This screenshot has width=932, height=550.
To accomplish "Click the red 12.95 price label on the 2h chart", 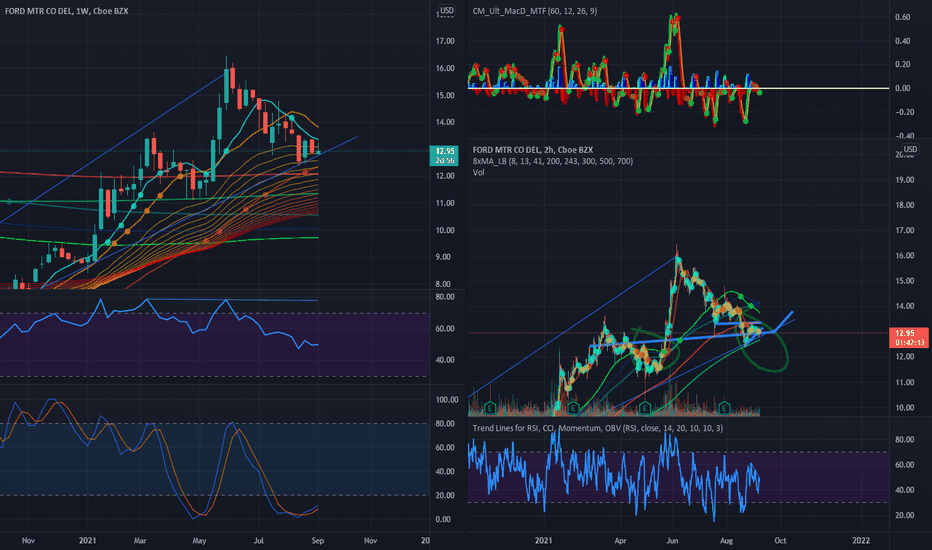I will pyautogui.click(x=908, y=337).
